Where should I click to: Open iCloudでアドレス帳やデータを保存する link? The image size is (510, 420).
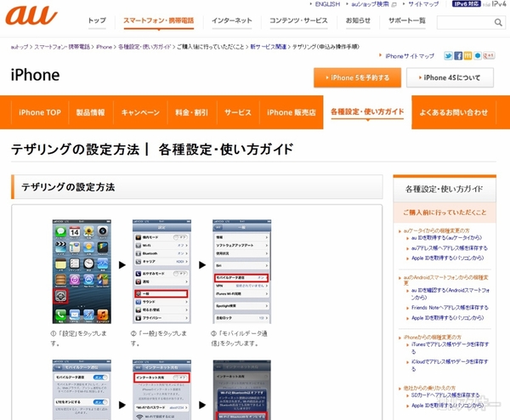tap(450, 365)
